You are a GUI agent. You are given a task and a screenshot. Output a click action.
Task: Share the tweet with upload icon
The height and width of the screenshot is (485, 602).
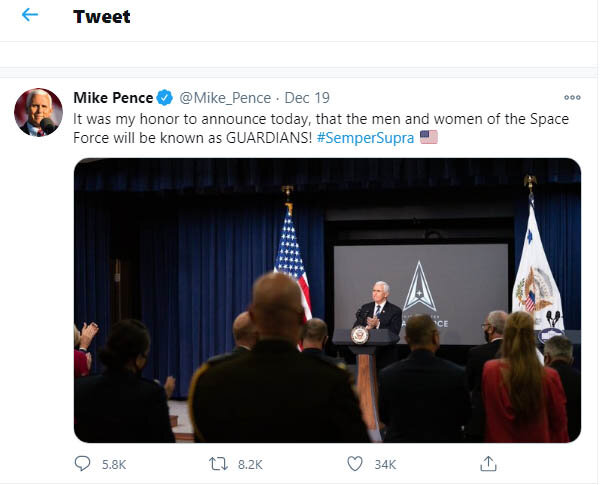(x=488, y=463)
